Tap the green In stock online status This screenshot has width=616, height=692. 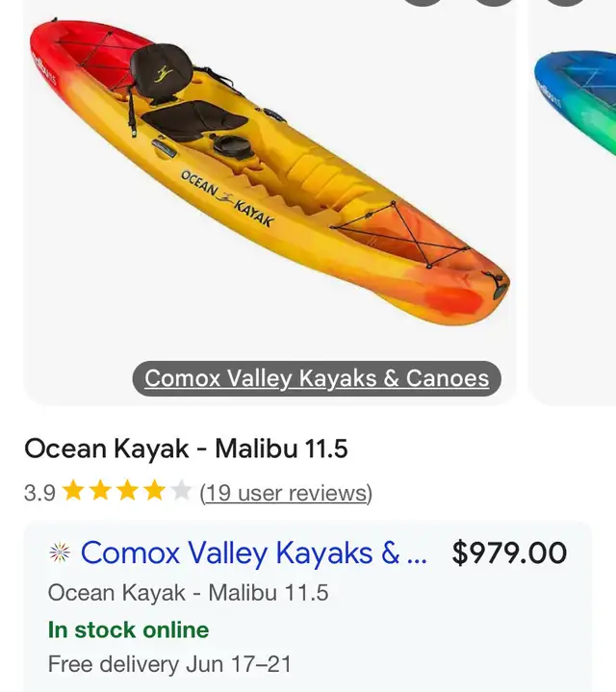[128, 629]
